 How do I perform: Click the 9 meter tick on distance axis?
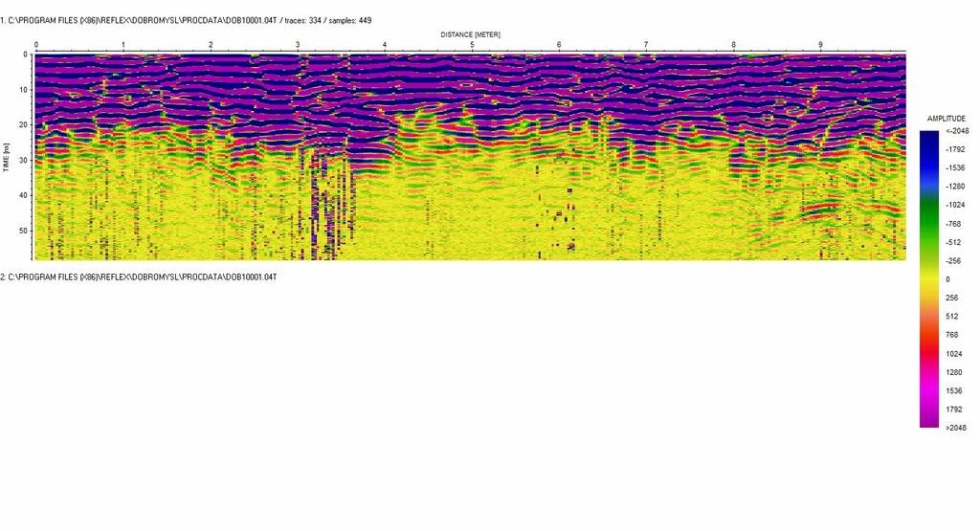820,45
